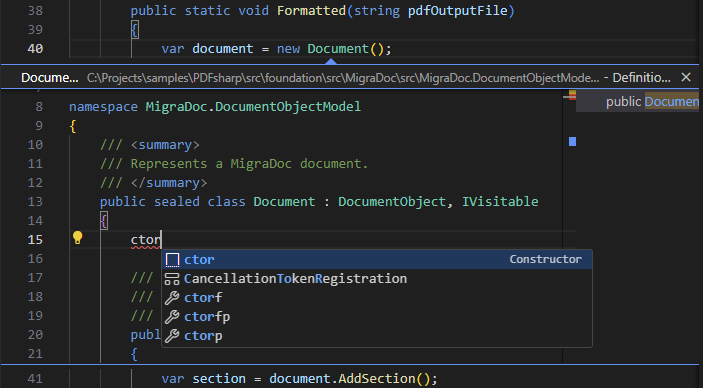703x388 pixels.
Task: Click the wrench icon beside ctorp
Action: pos(172,336)
